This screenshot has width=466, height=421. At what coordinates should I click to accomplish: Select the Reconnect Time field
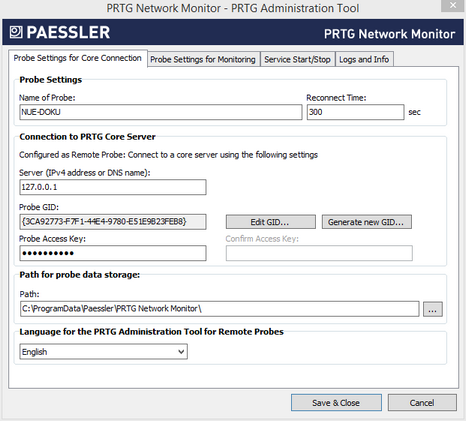coord(355,112)
